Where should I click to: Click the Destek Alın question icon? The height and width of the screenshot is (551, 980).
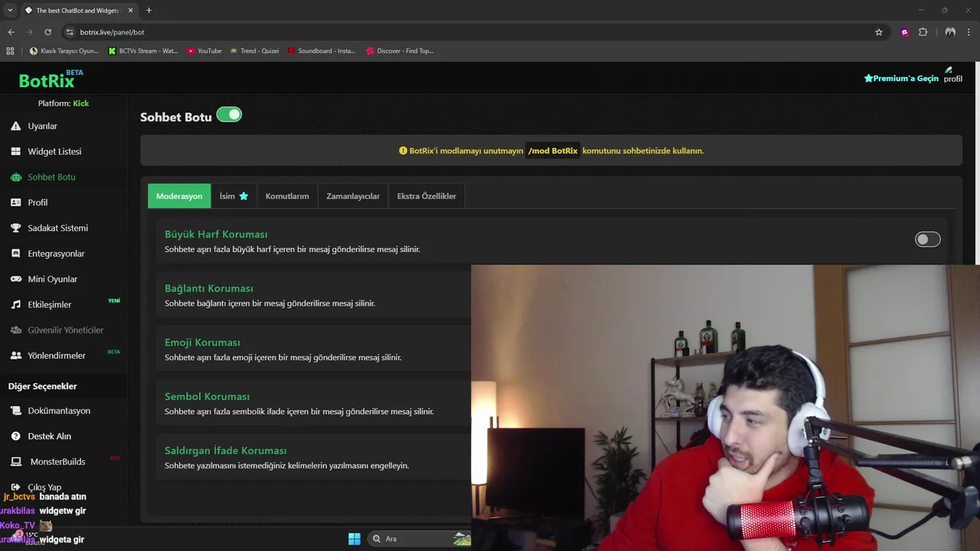pyautogui.click(x=15, y=436)
